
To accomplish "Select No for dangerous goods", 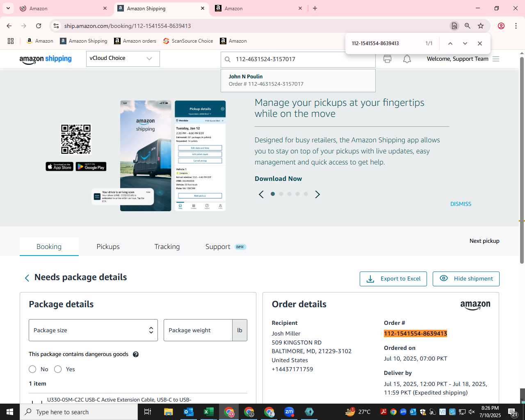I will (x=32, y=369).
